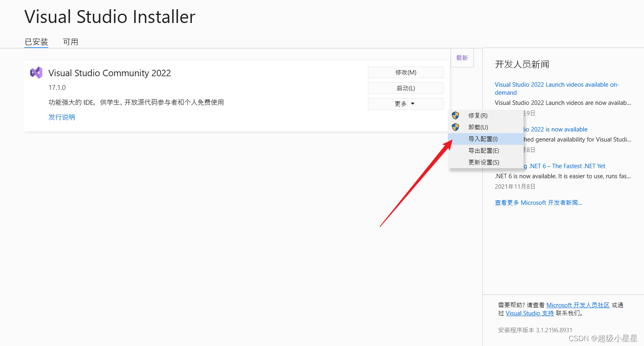Screen dimensions: 644x346
Task: Open the Visual Studio 支持 link
Action: 530,313
